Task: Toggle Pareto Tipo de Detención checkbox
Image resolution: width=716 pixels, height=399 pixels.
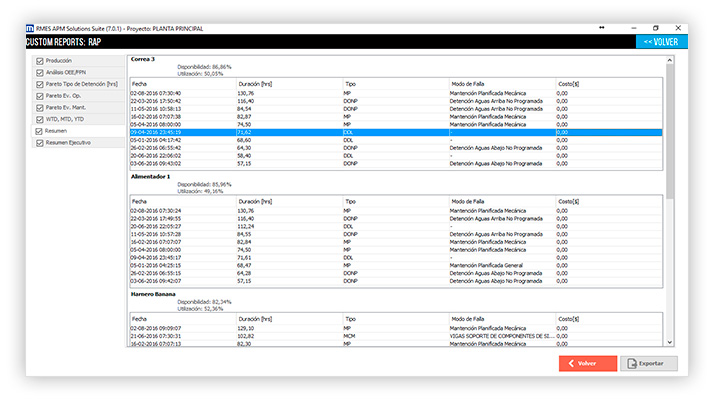Action: tap(40, 84)
